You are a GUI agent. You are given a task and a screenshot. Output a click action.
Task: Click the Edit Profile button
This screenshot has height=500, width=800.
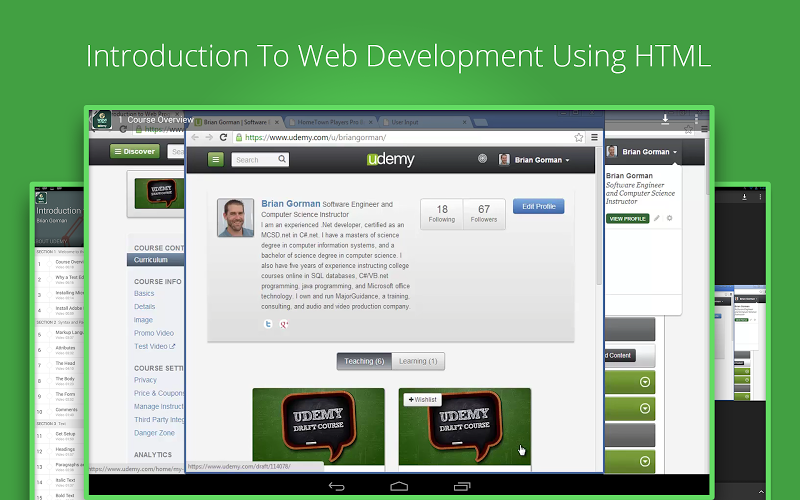pos(539,206)
